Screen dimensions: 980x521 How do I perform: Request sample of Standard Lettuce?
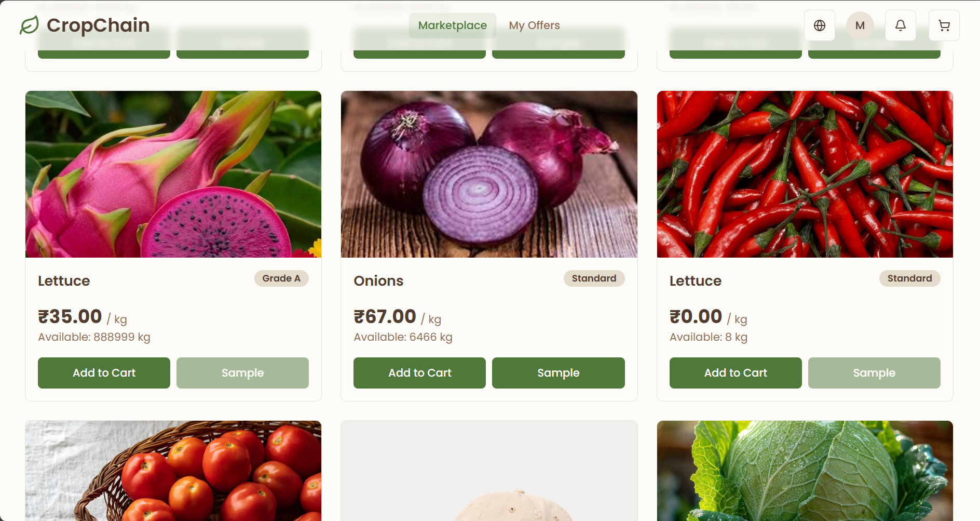pos(874,373)
